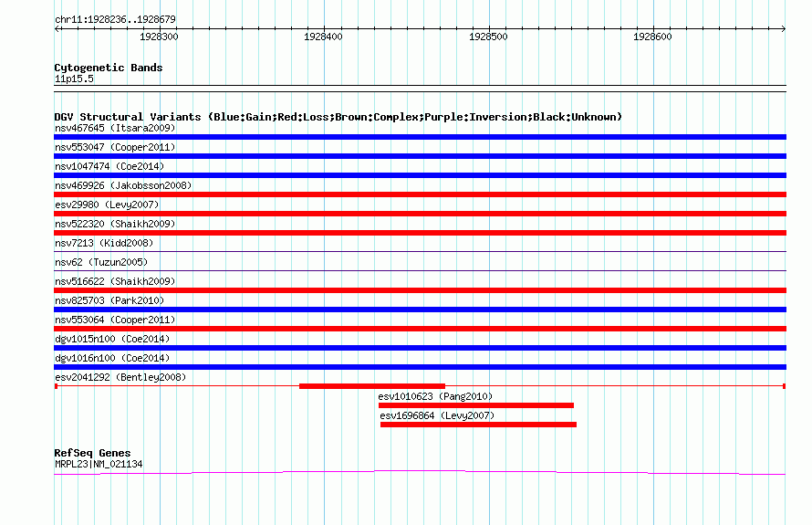Viewport: 812px width, 525px height.
Task: Select the dgv1015n100 (Coe2014) label
Action: (x=112, y=339)
